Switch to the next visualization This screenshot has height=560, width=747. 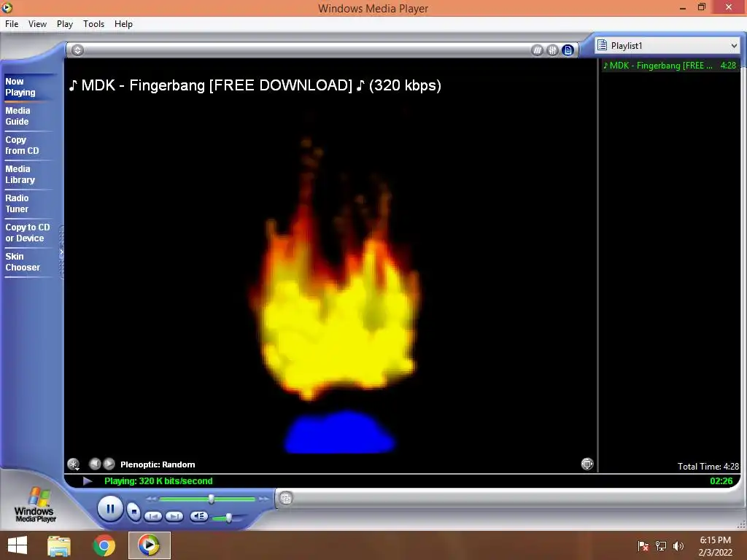coord(109,464)
